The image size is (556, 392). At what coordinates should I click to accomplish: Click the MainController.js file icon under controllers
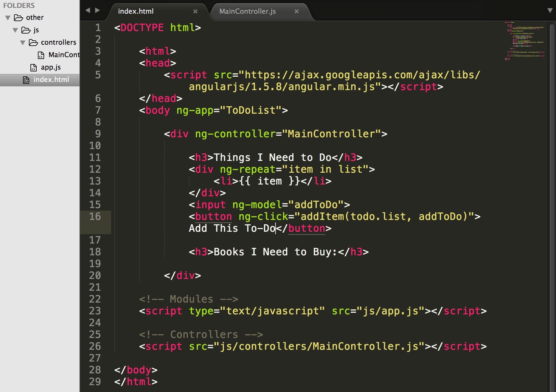point(41,55)
